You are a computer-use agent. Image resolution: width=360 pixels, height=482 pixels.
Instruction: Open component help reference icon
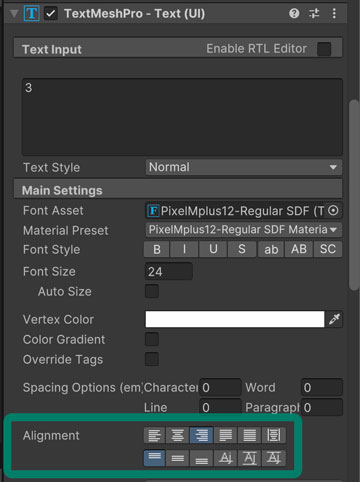click(294, 14)
